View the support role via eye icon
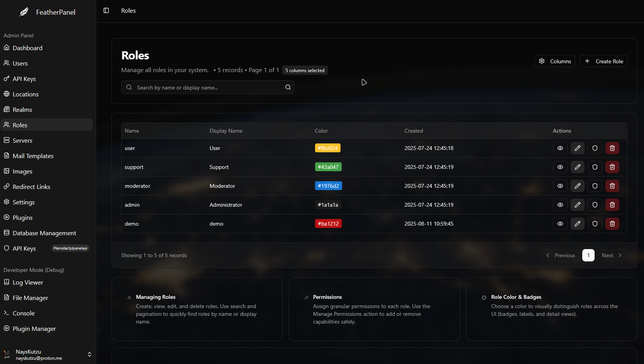 coord(560,167)
